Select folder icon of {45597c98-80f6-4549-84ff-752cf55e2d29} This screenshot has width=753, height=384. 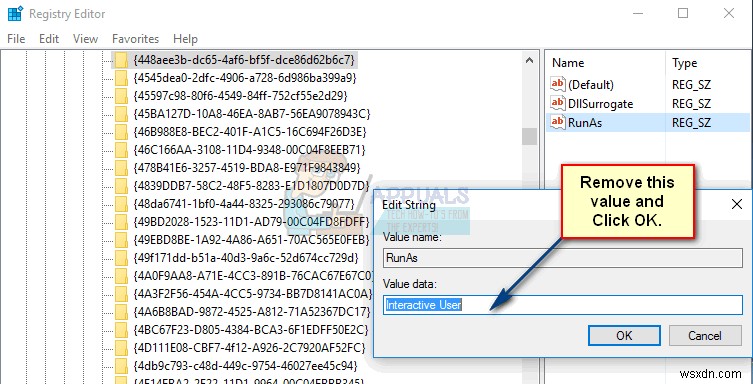tap(121, 95)
